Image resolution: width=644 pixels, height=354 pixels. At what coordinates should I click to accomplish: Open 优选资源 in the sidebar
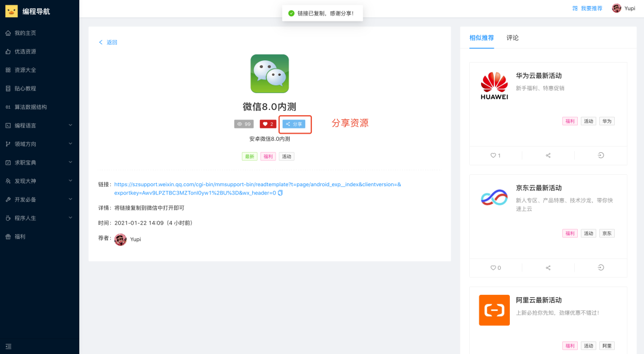25,51
